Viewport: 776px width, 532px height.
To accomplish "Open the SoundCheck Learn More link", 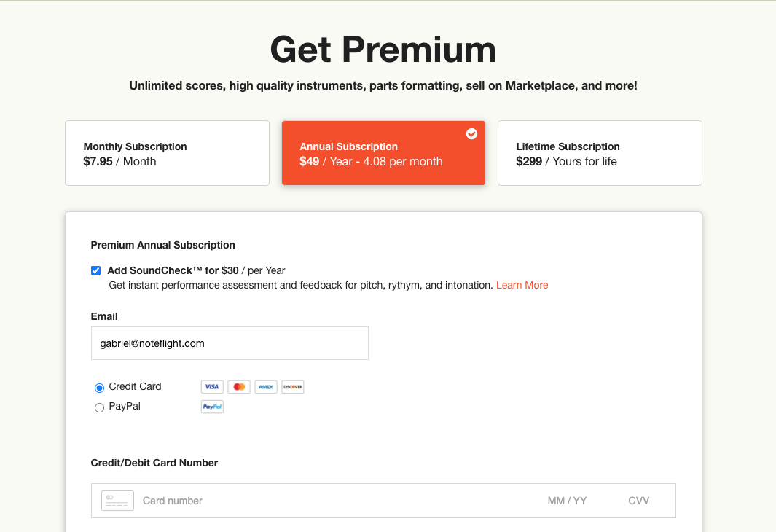I will click(x=522, y=285).
